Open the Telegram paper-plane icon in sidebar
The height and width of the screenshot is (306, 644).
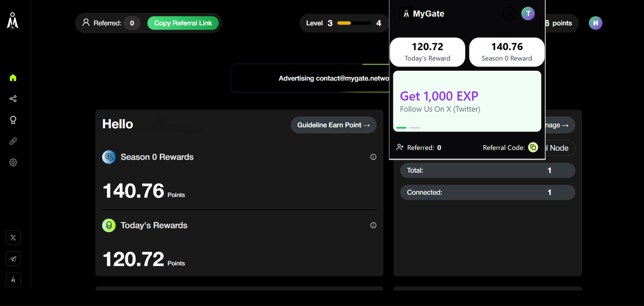[x=13, y=259]
